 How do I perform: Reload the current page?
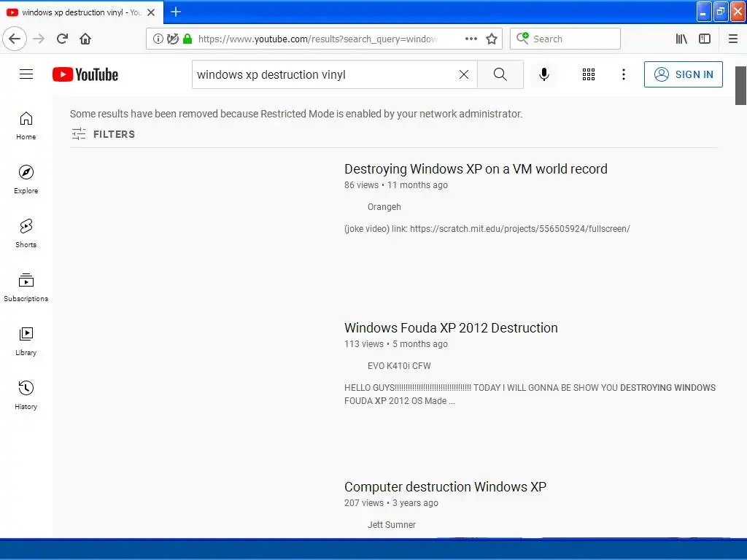pos(62,39)
